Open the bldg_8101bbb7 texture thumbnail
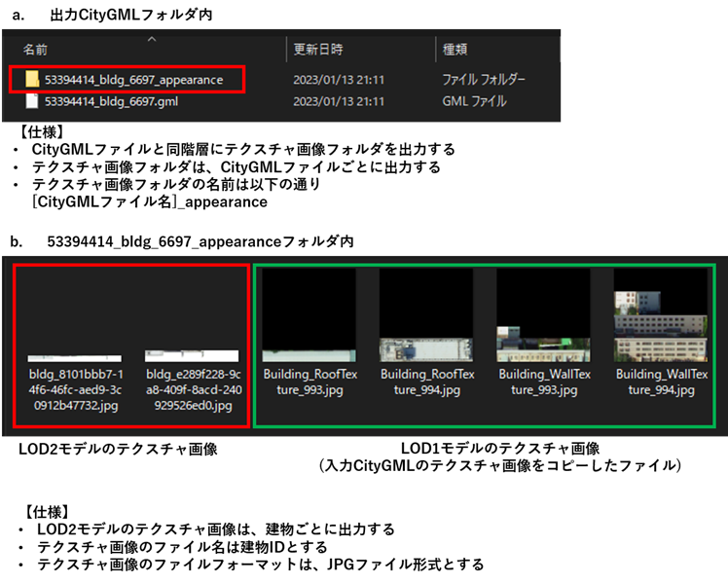This screenshot has width=728, height=583. tap(75, 358)
